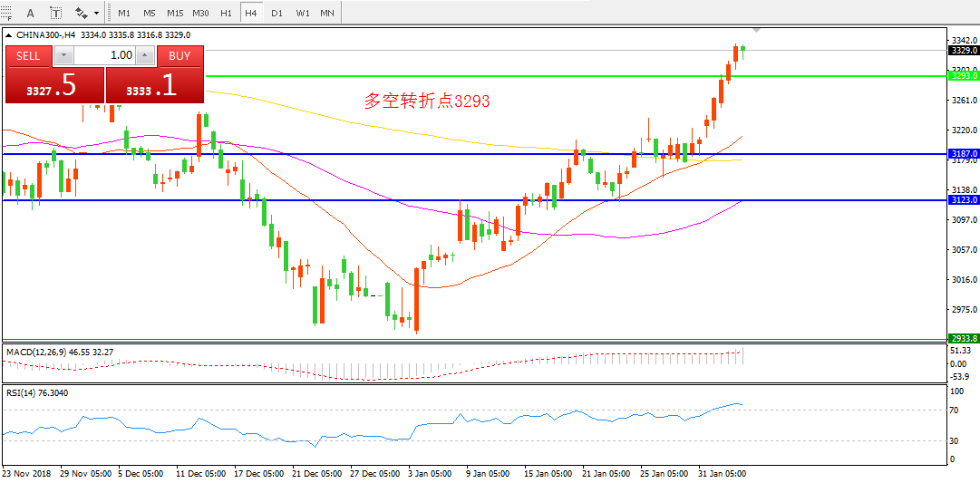Toggle the H4 timeframe button
The height and width of the screenshot is (483, 980).
pos(251,13)
